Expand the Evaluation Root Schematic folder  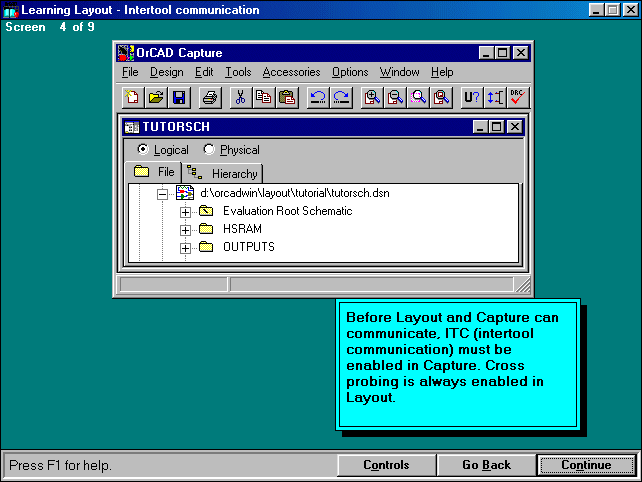point(185,212)
